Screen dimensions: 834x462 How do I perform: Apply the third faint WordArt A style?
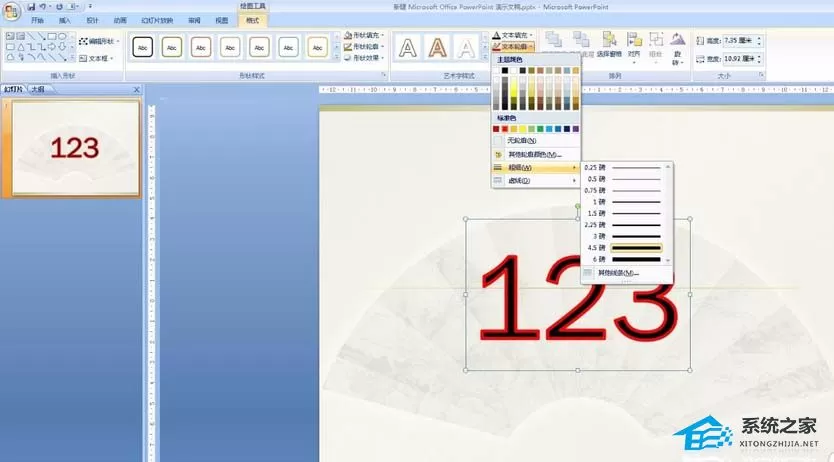click(466, 48)
